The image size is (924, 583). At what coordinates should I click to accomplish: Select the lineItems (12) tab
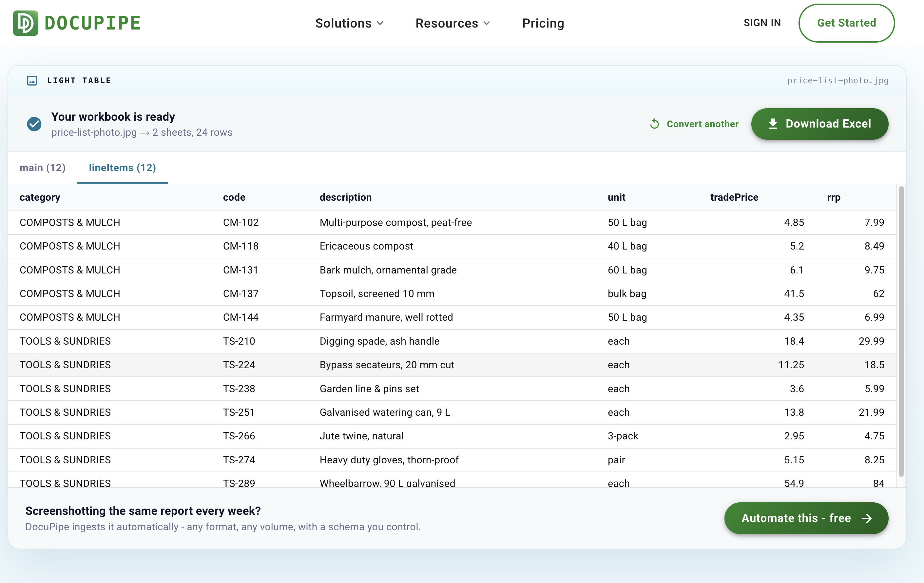[x=123, y=168]
